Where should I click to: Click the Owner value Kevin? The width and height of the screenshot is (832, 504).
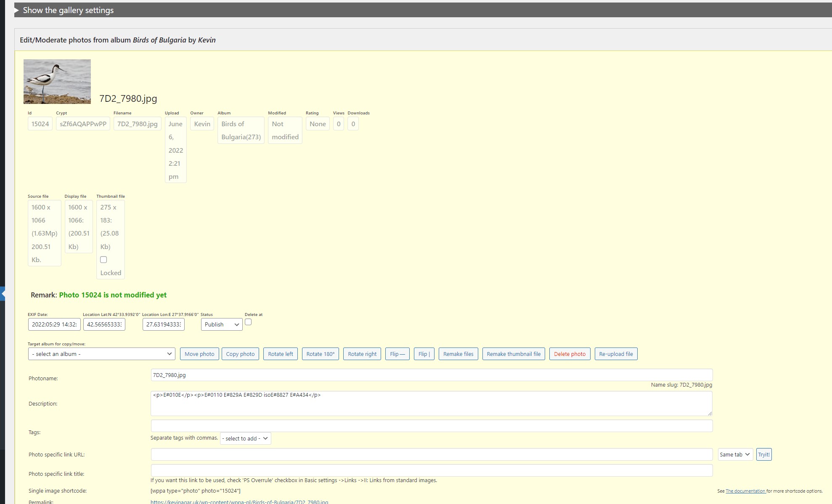click(x=202, y=124)
